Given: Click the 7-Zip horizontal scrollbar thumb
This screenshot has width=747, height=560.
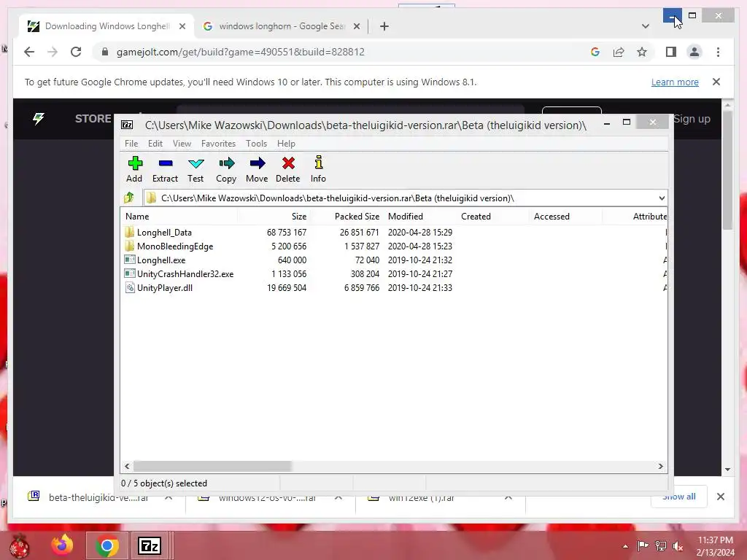Looking at the screenshot, I should click(x=212, y=466).
